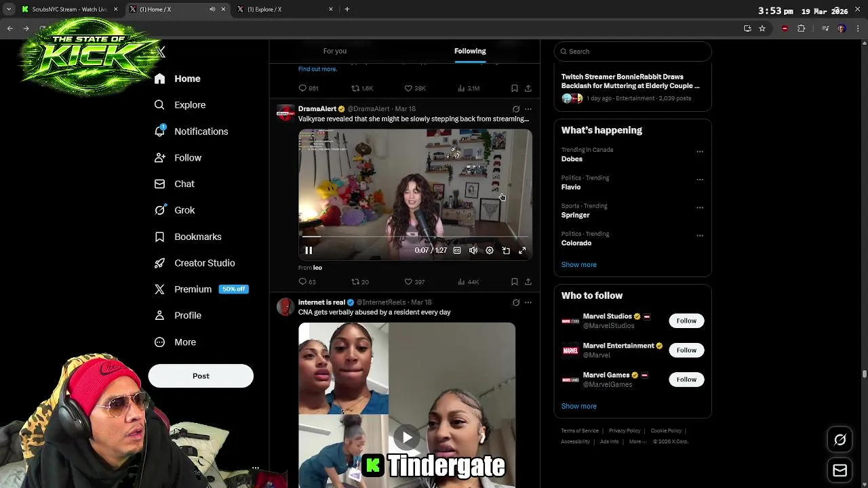This screenshot has width=868, height=488.
Task: Open Explore in the sidebar
Action: pyautogui.click(x=180, y=105)
